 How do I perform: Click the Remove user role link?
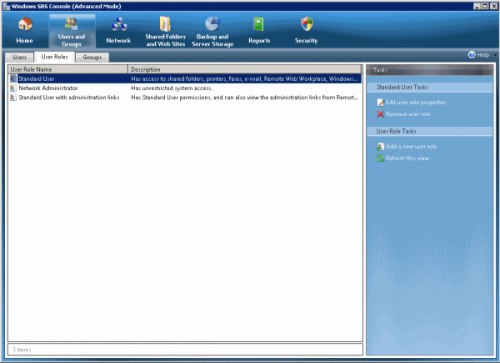pos(408,114)
